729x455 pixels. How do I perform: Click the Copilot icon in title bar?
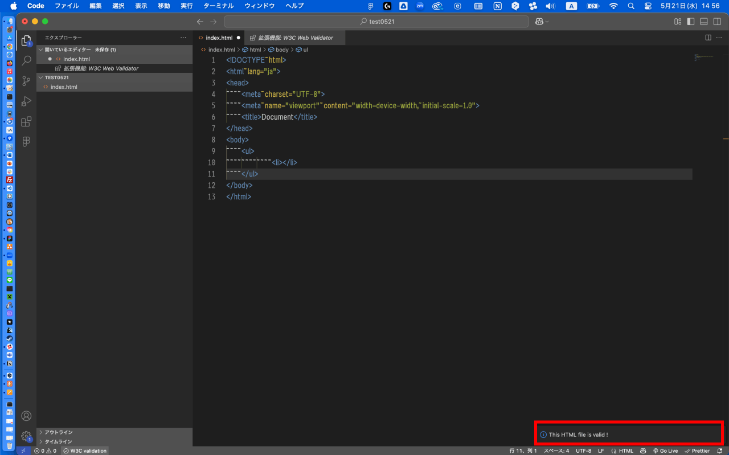pos(541,21)
